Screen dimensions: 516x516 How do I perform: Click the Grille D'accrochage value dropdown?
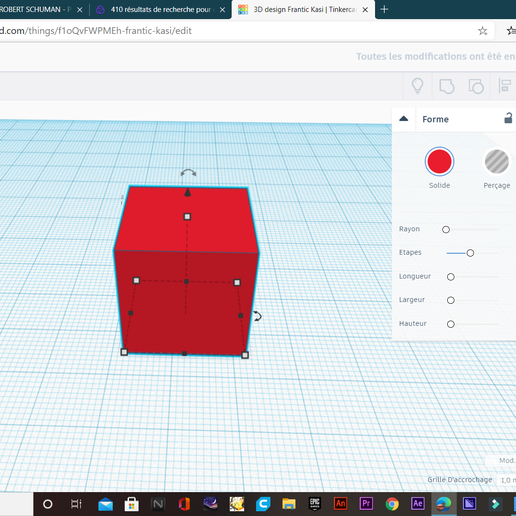point(507,480)
